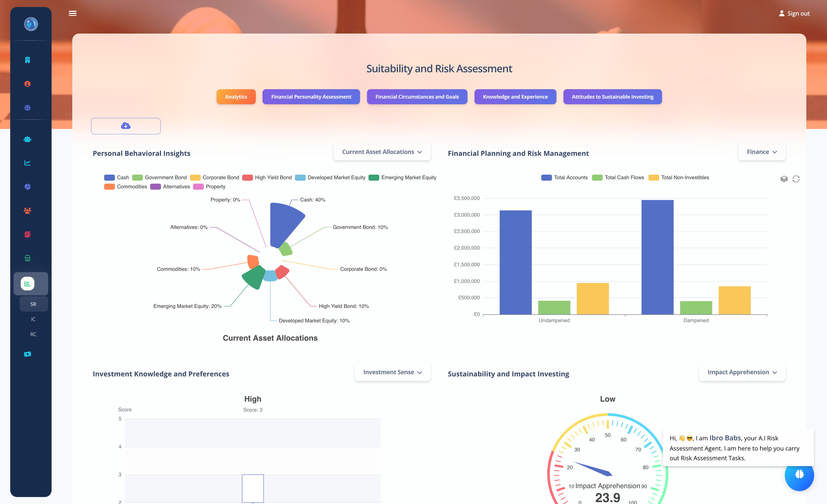Open the people group section from sidebar
The width and height of the screenshot is (827, 504).
(27, 210)
